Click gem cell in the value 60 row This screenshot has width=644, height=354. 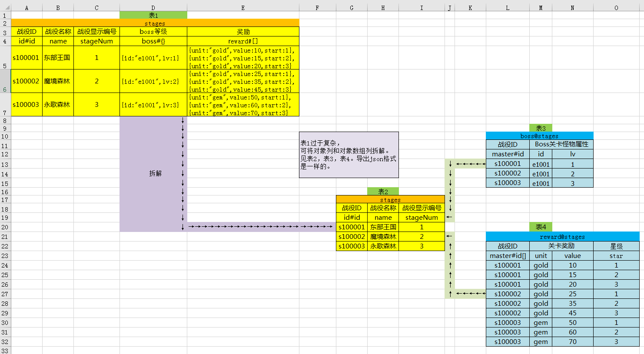pyautogui.click(x=541, y=332)
